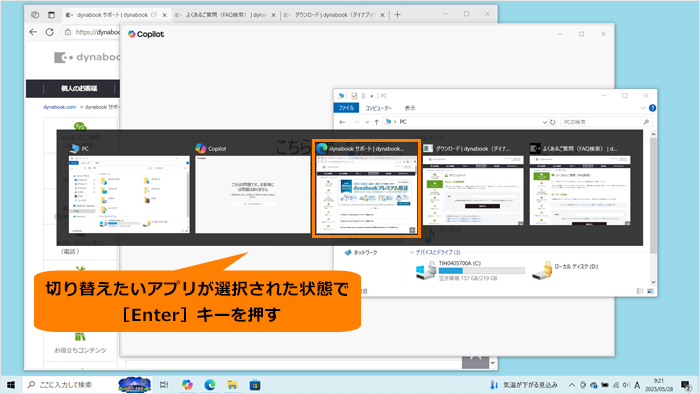Click the weather widget on taskbar
This screenshot has height=394, width=700.
point(524,385)
